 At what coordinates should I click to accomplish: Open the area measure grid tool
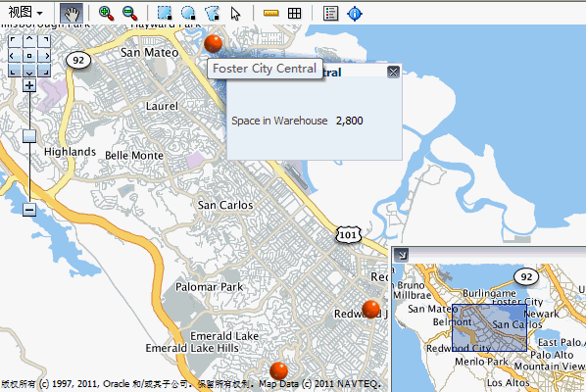(x=295, y=14)
